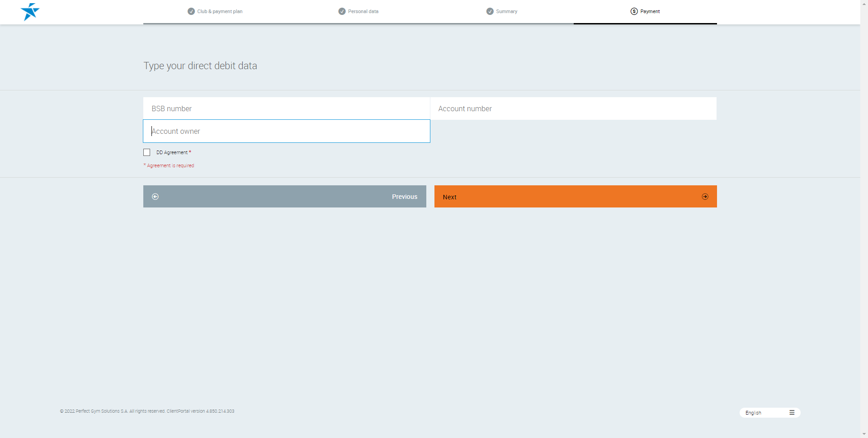The image size is (868, 438).
Task: Click into the Account number field
Action: pos(573,108)
